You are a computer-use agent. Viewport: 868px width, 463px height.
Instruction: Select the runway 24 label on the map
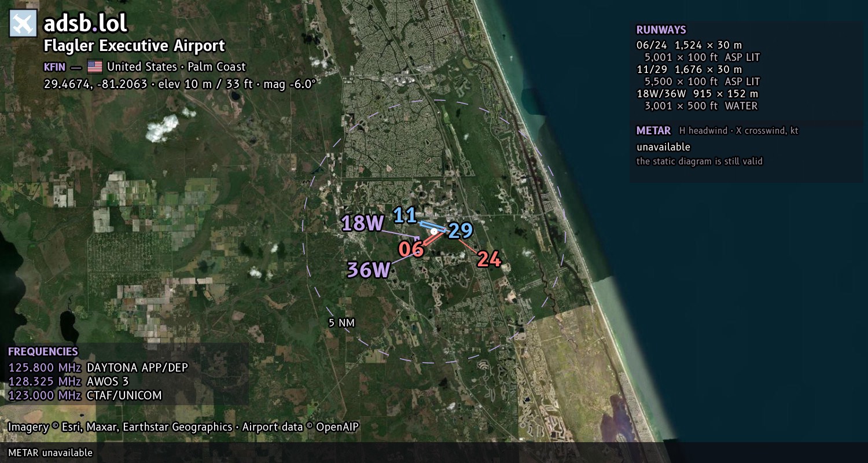pyautogui.click(x=489, y=259)
